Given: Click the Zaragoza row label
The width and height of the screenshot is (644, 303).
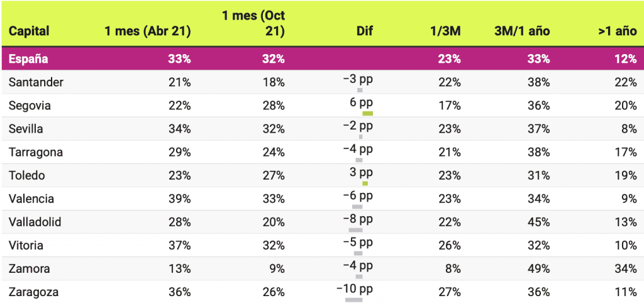Looking at the screenshot, I should click(x=33, y=292).
